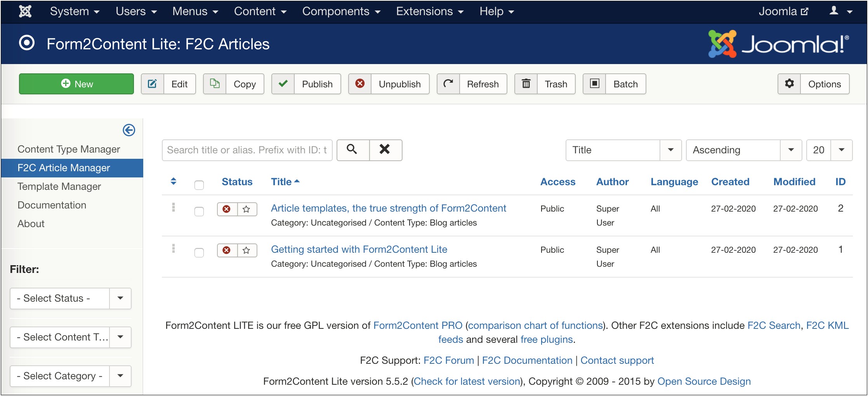Open Article templates, the true strength article
Viewport: 868px width, 396px height.
[x=388, y=208]
